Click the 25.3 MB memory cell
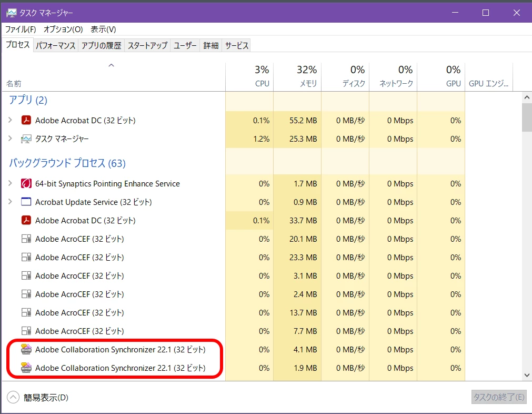Screen dimensions: 532x414 [297, 139]
